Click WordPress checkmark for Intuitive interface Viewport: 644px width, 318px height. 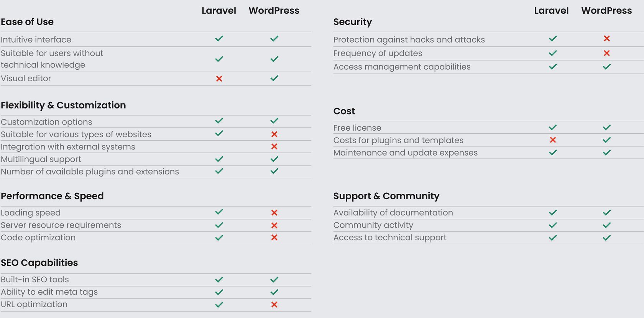click(274, 39)
